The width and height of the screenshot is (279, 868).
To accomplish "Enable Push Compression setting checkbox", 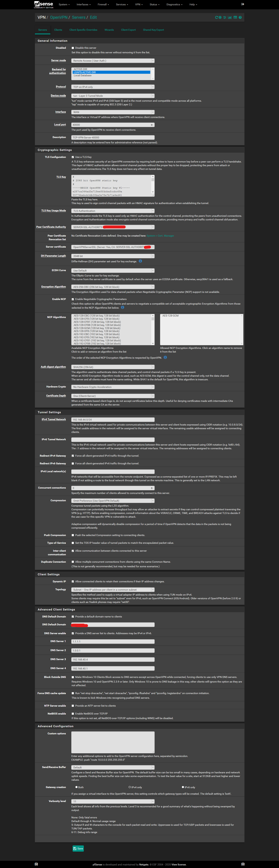I will pos(73,535).
